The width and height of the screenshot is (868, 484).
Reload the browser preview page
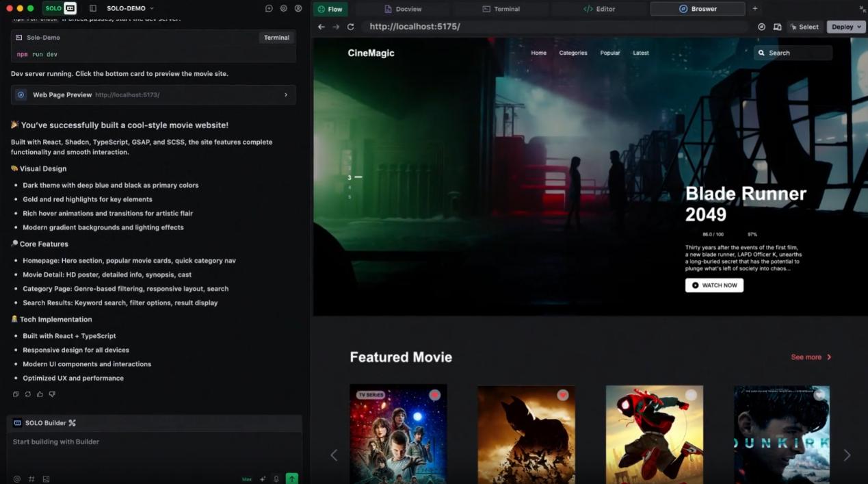350,27
